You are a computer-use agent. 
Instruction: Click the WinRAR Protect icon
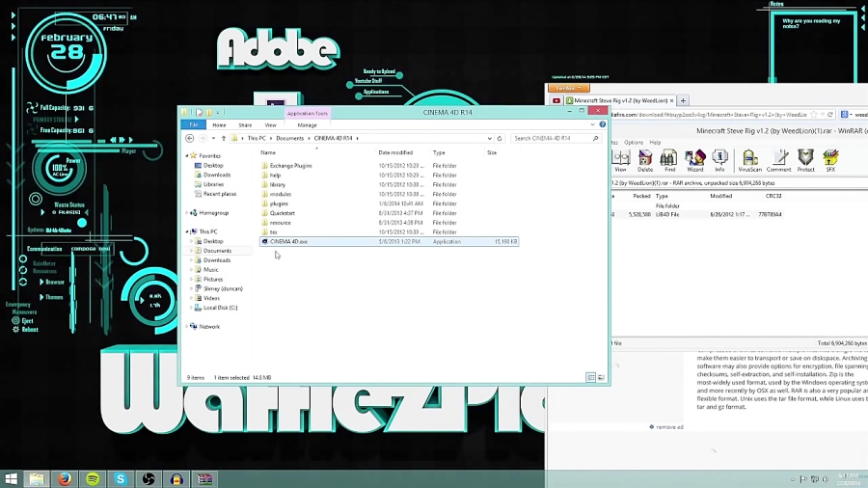pos(805,159)
